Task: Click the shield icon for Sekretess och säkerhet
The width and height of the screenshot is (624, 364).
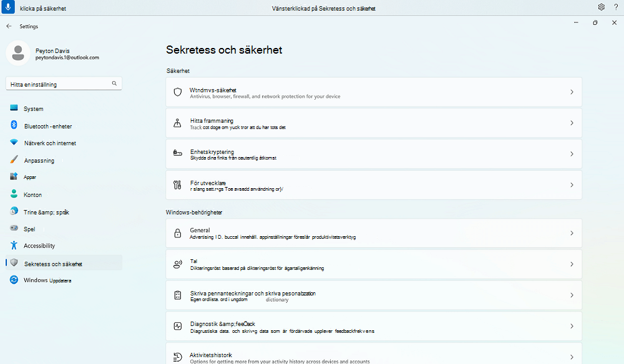Action: pos(14,262)
